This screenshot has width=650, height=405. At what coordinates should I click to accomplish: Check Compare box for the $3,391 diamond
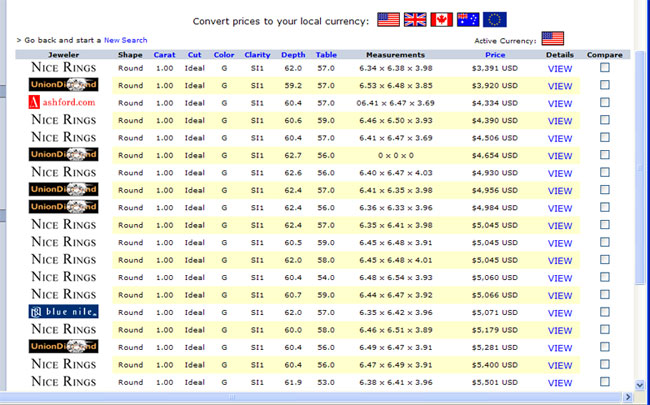pyautogui.click(x=605, y=68)
